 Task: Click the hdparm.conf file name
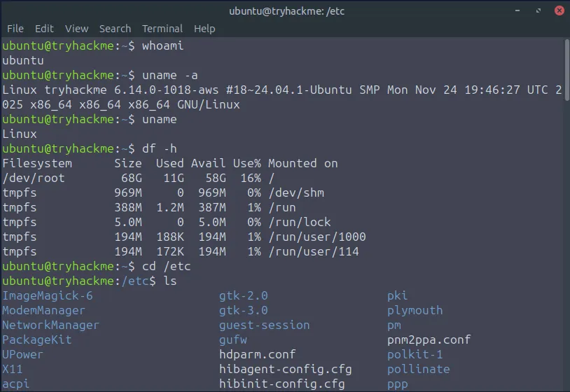(x=257, y=354)
